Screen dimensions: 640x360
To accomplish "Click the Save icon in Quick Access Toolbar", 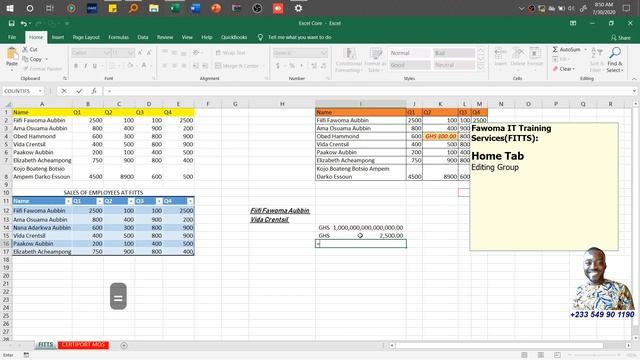I will [11, 24].
